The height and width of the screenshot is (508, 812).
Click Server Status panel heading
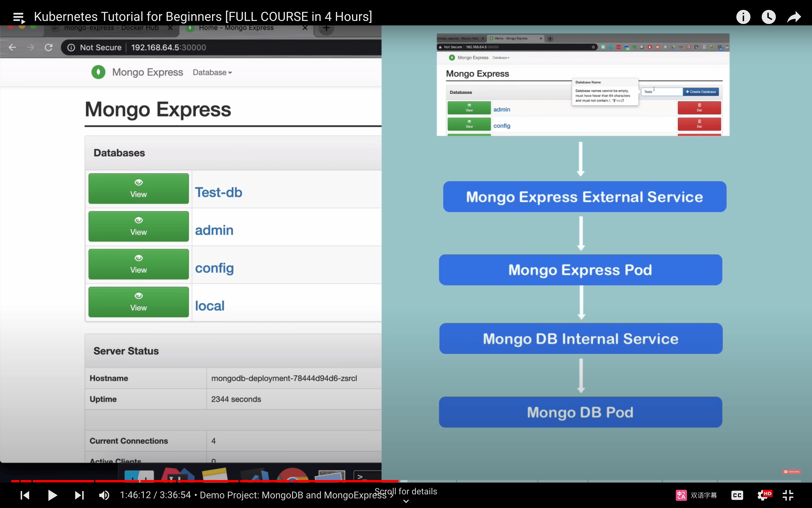[126, 351]
